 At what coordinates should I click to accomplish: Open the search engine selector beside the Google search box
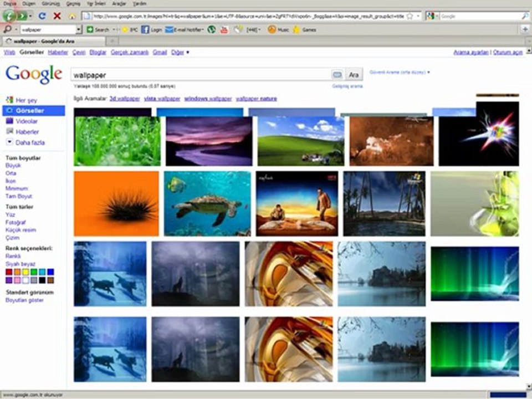[x=432, y=16]
